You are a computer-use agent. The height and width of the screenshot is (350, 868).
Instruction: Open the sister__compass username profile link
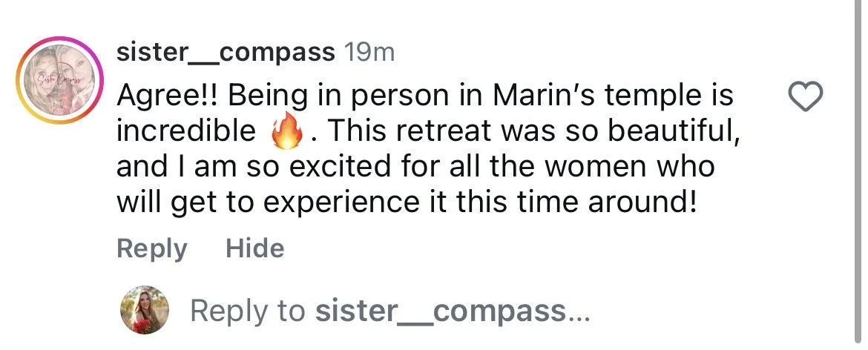tap(226, 53)
